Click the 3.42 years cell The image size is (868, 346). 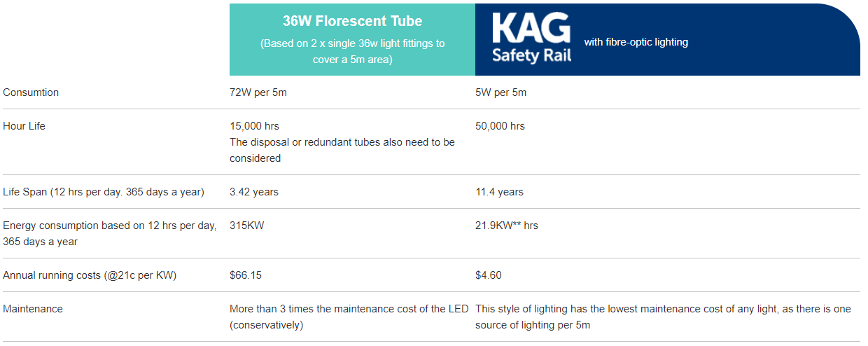pos(254,192)
